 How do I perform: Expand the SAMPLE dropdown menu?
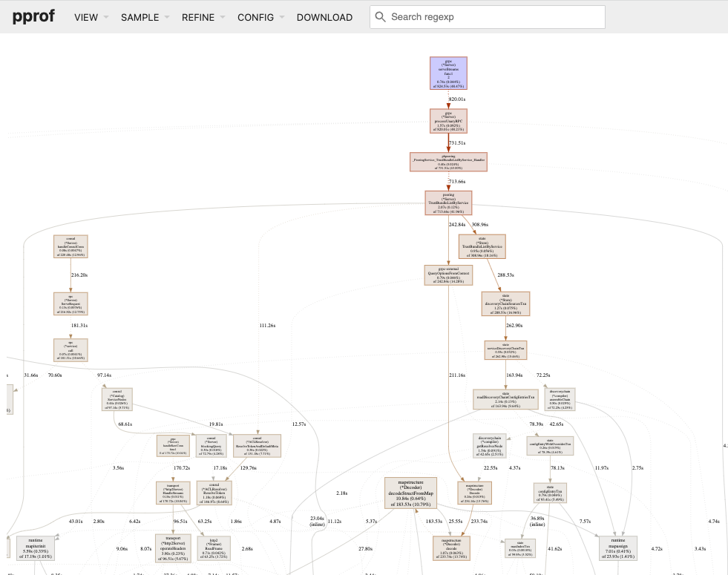(x=145, y=17)
